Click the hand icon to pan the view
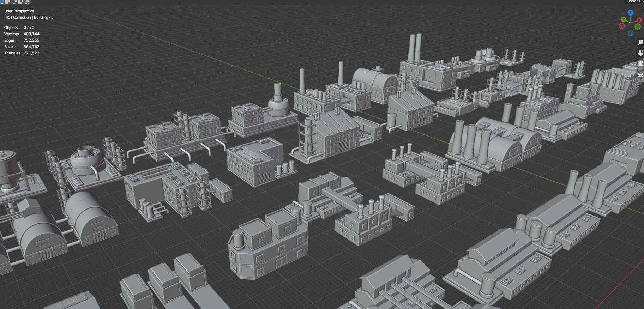Viewport: 644px width, 309px height. pyautogui.click(x=640, y=53)
